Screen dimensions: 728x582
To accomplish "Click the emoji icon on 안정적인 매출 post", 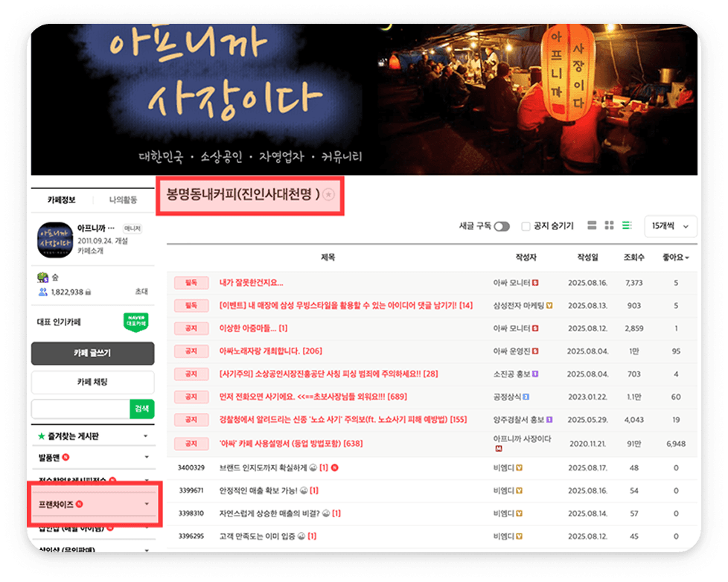I will click(x=304, y=490).
